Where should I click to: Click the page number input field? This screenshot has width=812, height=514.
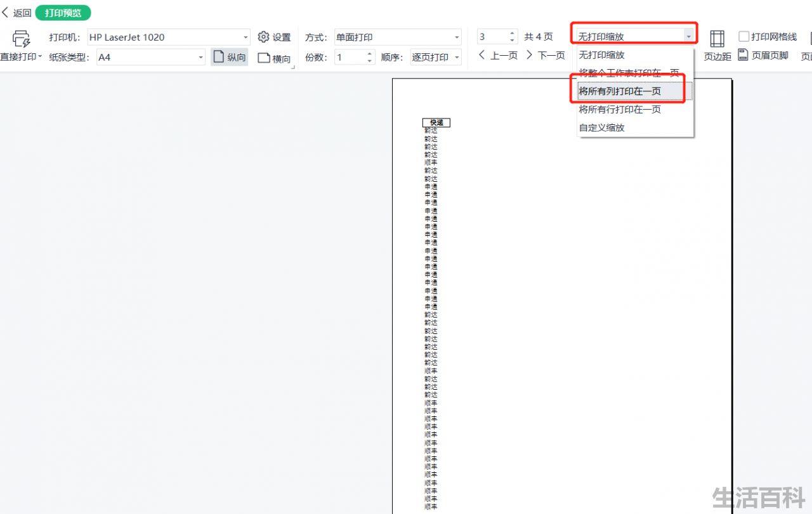492,37
